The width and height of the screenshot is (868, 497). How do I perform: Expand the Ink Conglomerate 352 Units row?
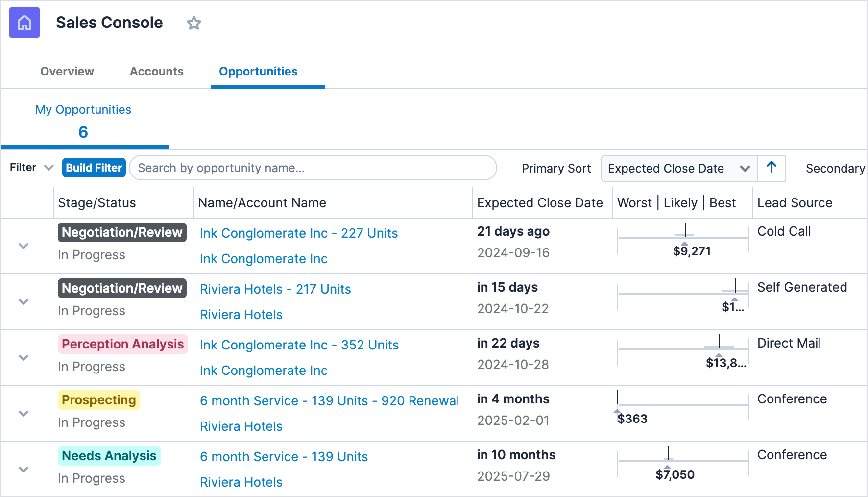click(x=24, y=358)
